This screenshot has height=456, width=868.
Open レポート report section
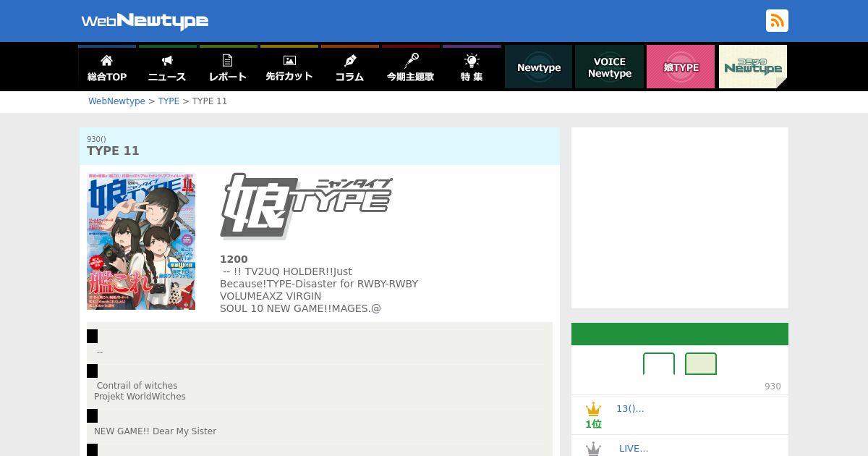coord(228,67)
